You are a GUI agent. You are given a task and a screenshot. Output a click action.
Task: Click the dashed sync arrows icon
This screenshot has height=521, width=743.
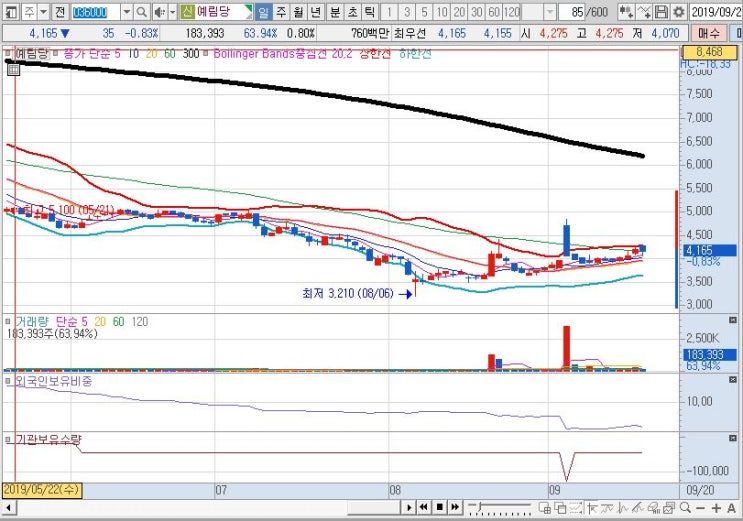[575, 508]
